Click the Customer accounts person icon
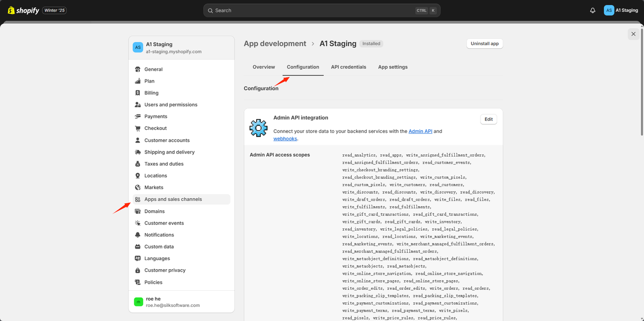The width and height of the screenshot is (644, 321). (138, 140)
